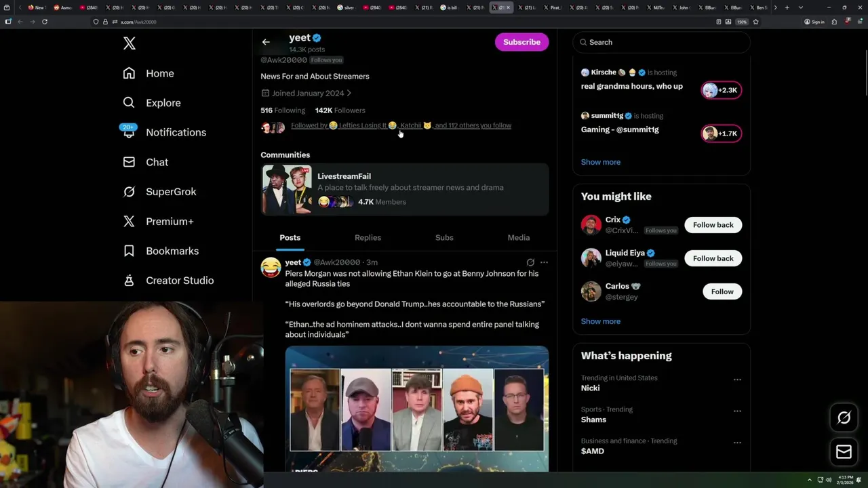Open the Premium+ X icon
Screen dimensions: 868x488
[x=129, y=221]
